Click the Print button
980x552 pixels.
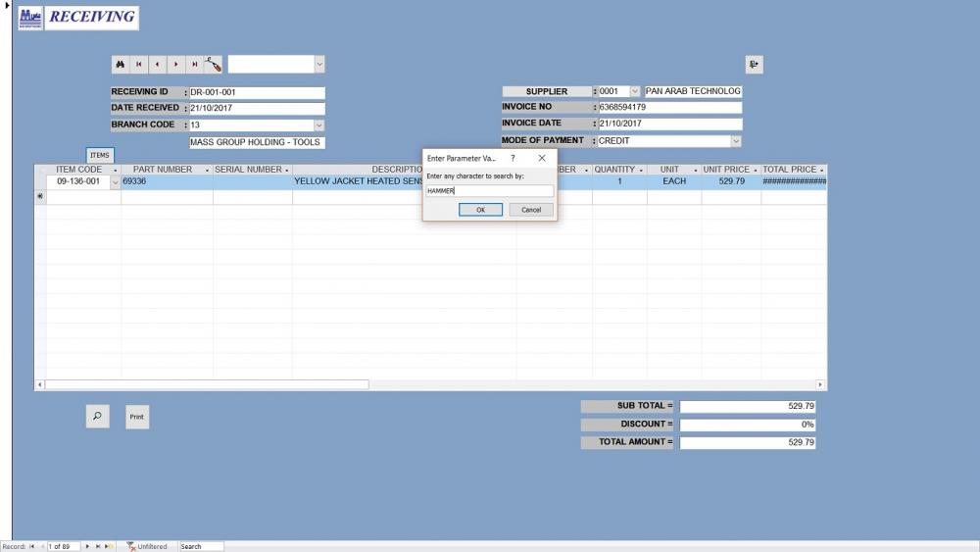click(137, 417)
